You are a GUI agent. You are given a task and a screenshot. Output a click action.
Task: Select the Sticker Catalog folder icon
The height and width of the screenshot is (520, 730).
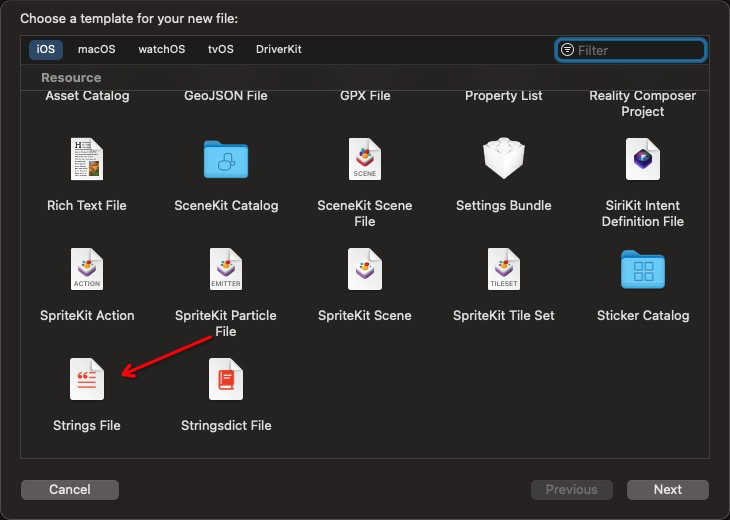click(x=642, y=269)
